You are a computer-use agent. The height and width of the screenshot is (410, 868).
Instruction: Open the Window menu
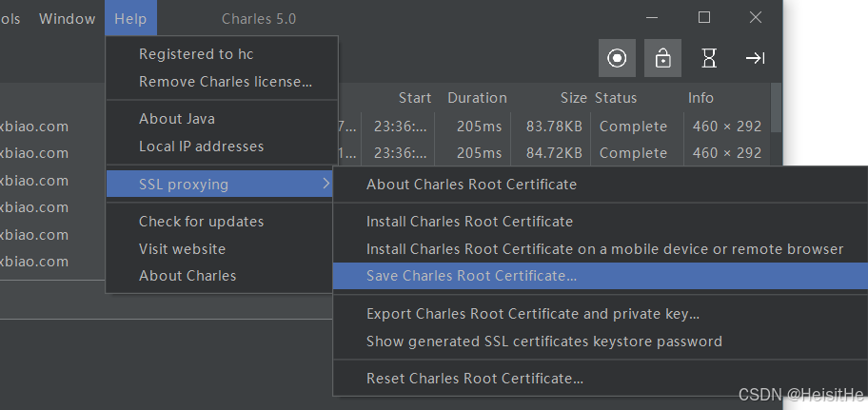(67, 19)
